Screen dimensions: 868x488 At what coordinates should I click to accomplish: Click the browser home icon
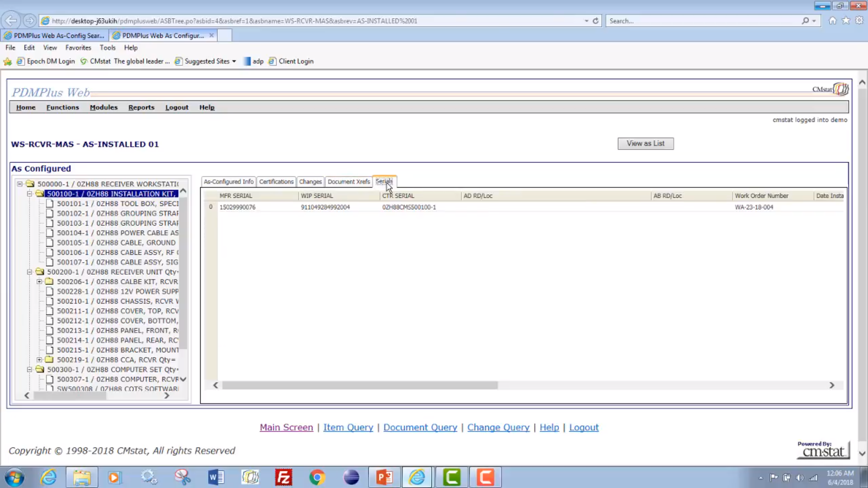(x=832, y=21)
